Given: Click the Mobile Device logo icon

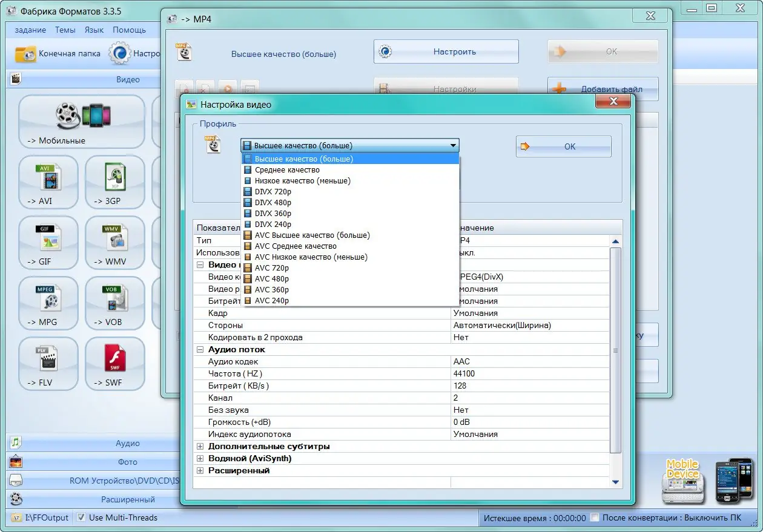Looking at the screenshot, I should tap(682, 481).
